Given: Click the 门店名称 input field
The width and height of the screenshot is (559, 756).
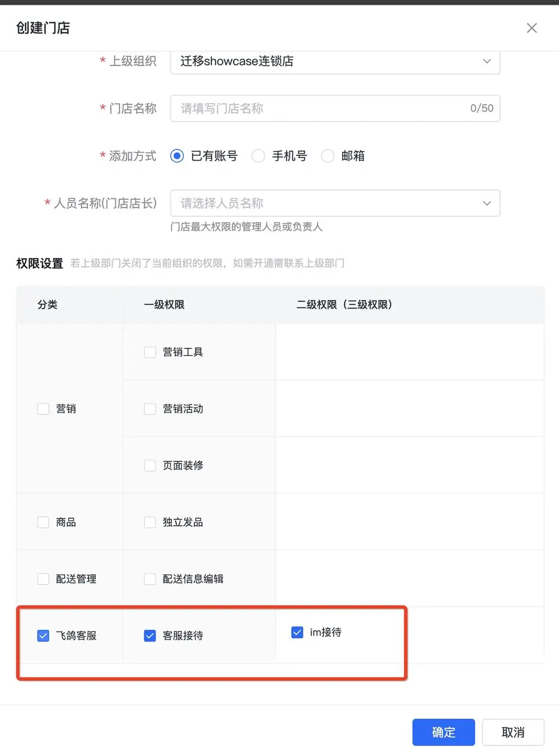Looking at the screenshot, I should pos(335,108).
